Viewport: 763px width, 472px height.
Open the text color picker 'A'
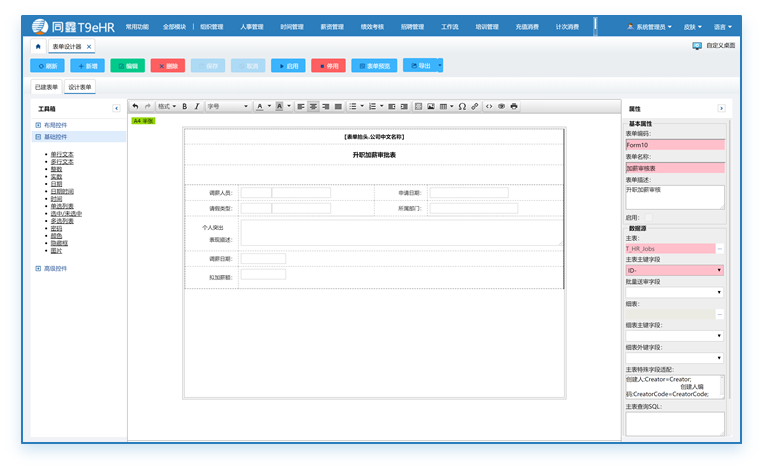click(261, 106)
